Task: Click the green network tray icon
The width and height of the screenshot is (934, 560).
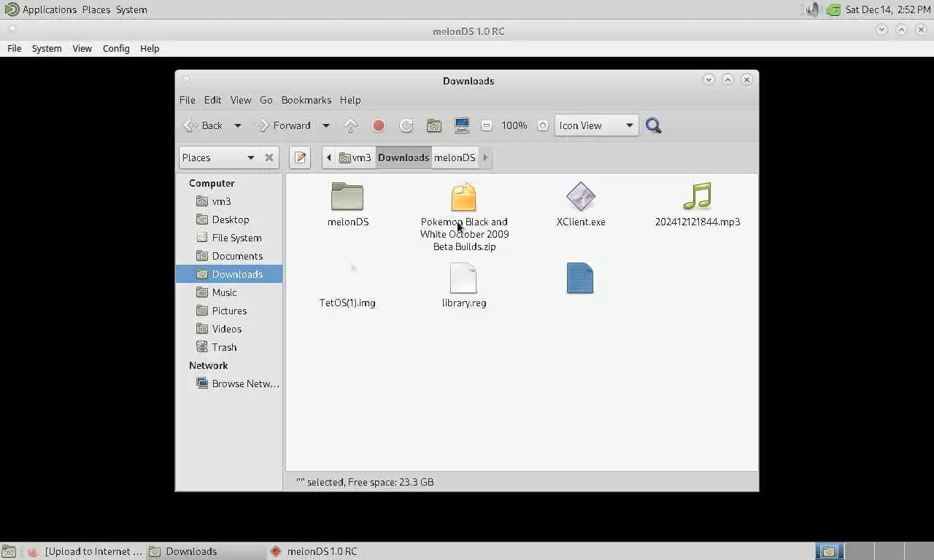Action: tap(833, 9)
